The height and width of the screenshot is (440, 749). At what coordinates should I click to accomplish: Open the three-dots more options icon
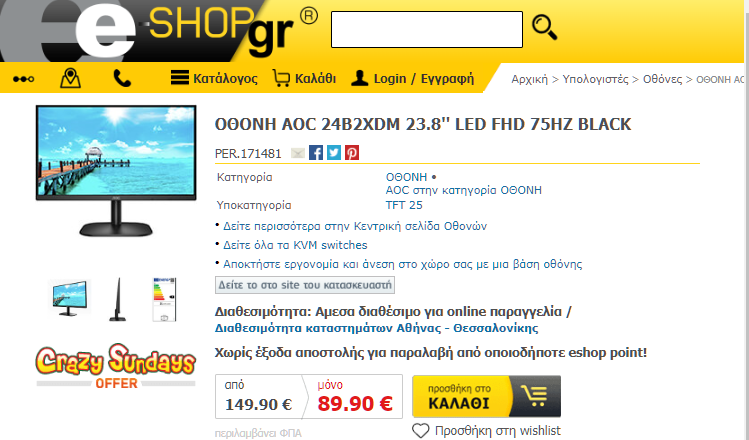pyautogui.click(x=23, y=79)
